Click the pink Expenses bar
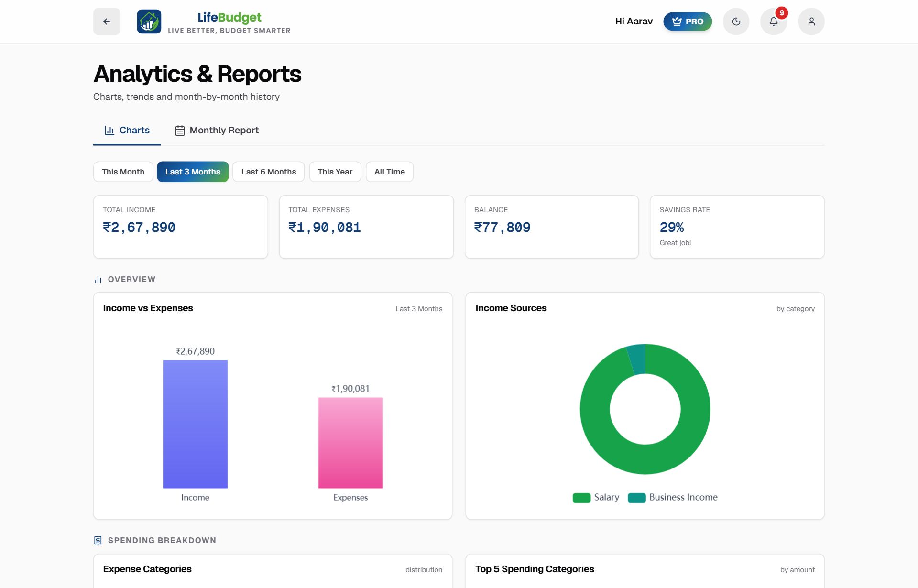Screen dimensions: 918x588 coord(350,443)
